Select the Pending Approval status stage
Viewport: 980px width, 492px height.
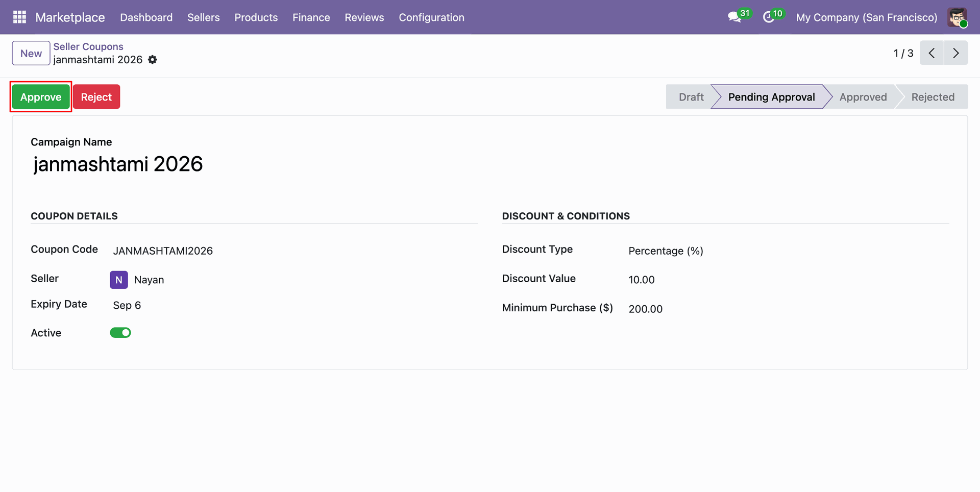771,97
